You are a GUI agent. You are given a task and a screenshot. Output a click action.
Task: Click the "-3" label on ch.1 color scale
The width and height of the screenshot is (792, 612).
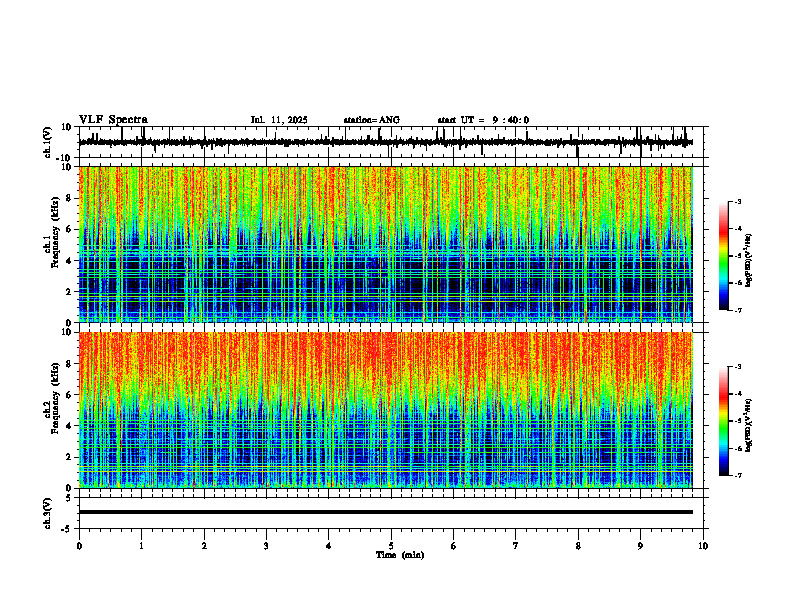[x=737, y=201]
